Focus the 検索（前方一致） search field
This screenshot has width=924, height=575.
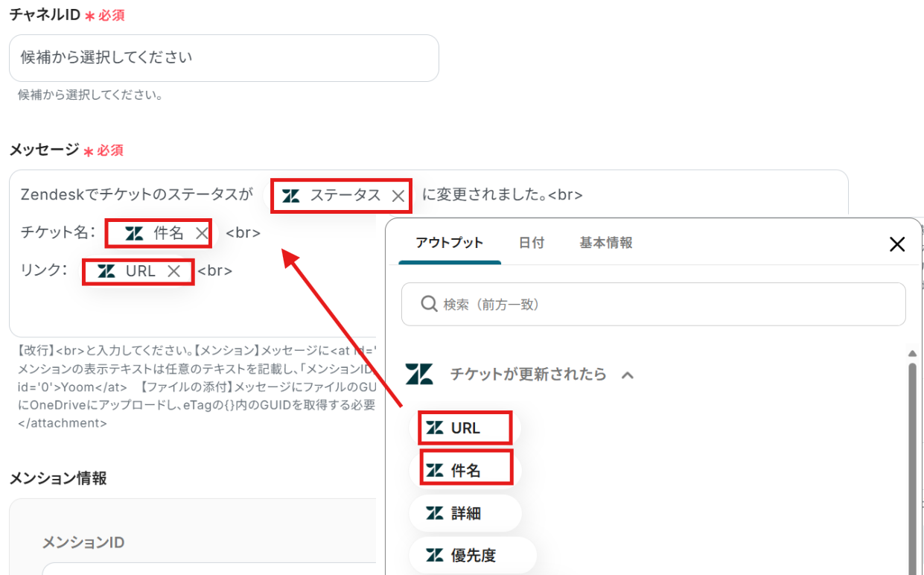(x=654, y=304)
